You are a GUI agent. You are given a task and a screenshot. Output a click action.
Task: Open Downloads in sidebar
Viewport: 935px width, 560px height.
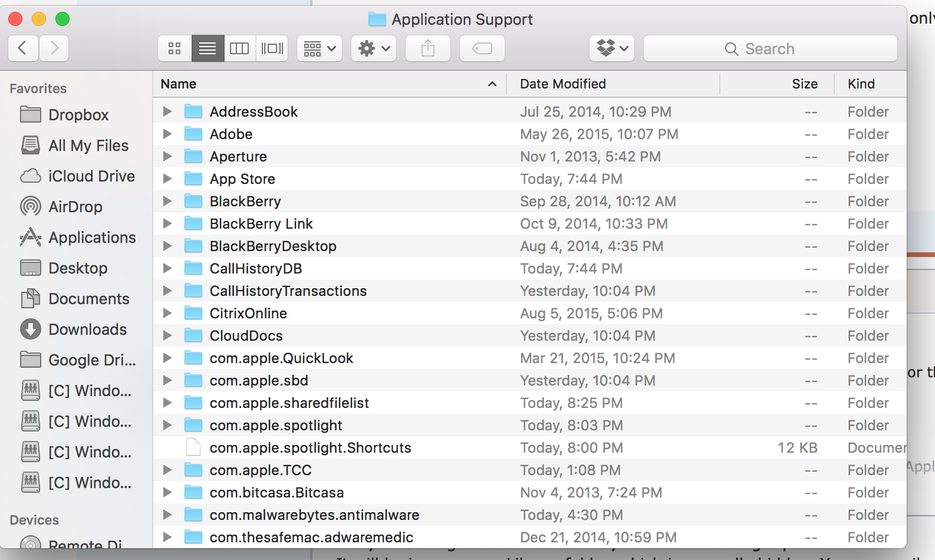(x=73, y=330)
